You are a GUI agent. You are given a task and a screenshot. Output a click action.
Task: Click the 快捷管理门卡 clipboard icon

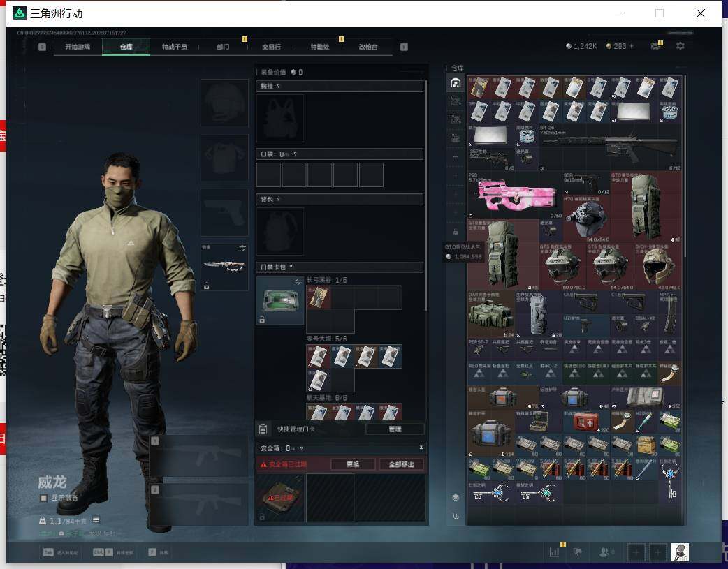pyautogui.click(x=263, y=429)
